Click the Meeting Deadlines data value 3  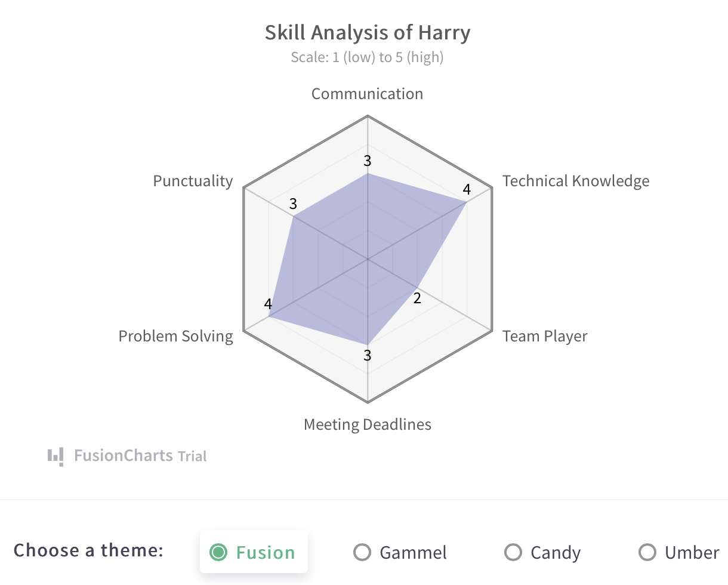(368, 356)
